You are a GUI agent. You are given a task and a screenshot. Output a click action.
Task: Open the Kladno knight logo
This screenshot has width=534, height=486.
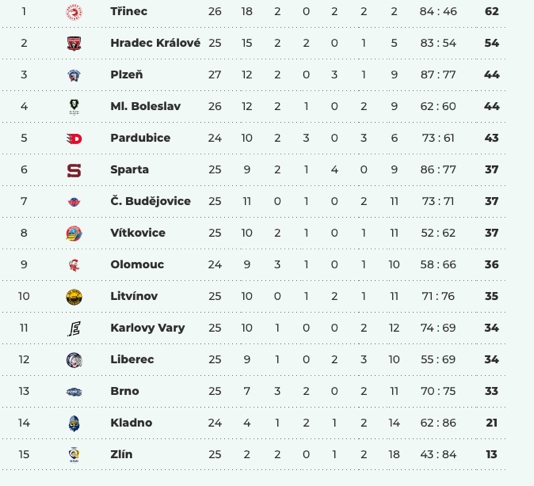74,423
